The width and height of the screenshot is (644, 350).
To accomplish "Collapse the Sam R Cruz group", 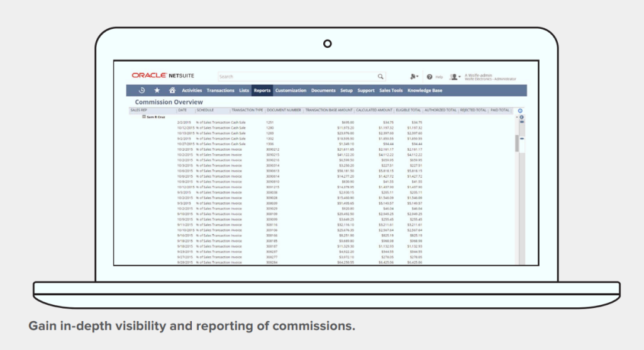I will (144, 116).
